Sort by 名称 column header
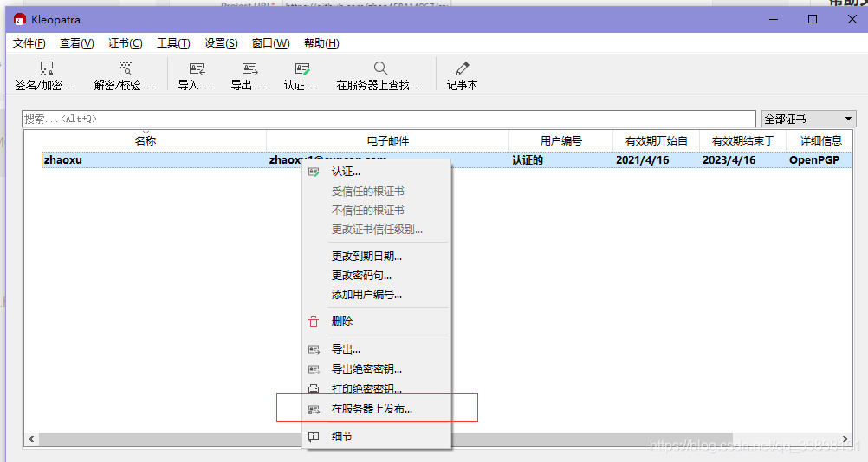 point(145,141)
